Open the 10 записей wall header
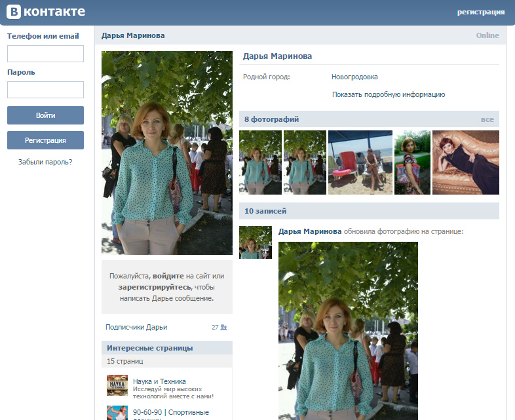 pyautogui.click(x=265, y=211)
